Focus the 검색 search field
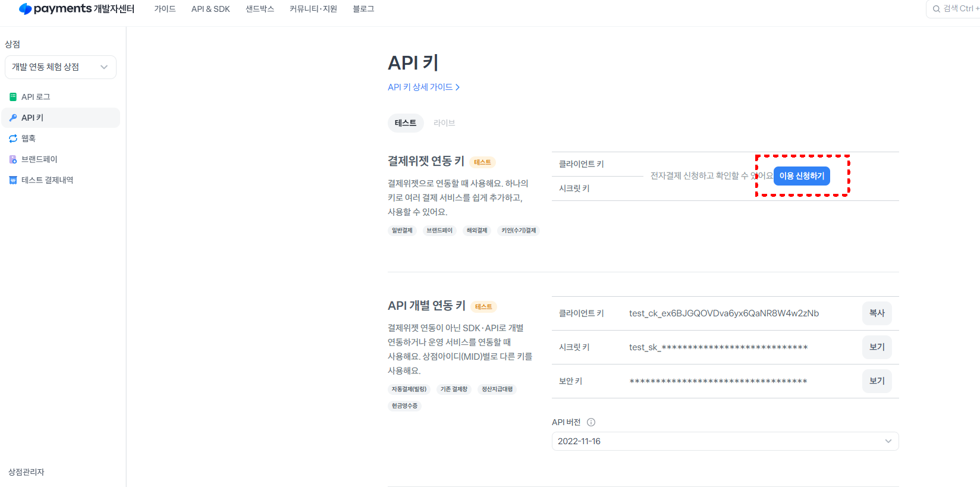 (x=953, y=9)
